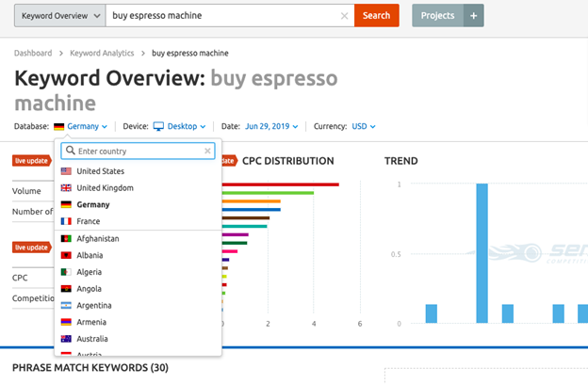The height and width of the screenshot is (384, 588).
Task: Click the orange Search button
Action: 377,15
